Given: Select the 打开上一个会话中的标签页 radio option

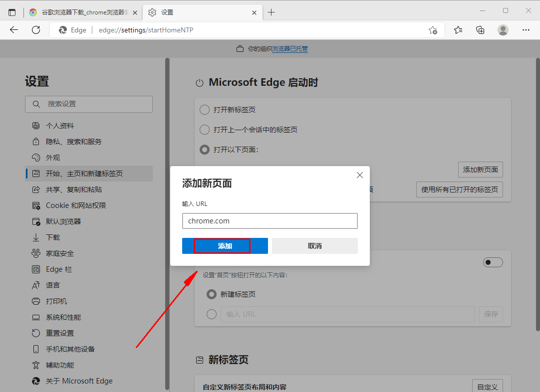Looking at the screenshot, I should pyautogui.click(x=205, y=130).
